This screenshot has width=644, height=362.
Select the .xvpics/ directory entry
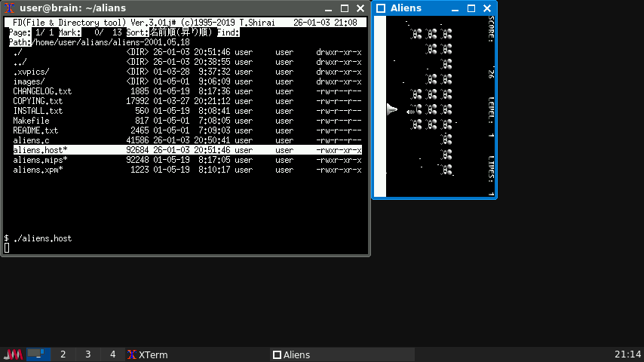[x=31, y=72]
